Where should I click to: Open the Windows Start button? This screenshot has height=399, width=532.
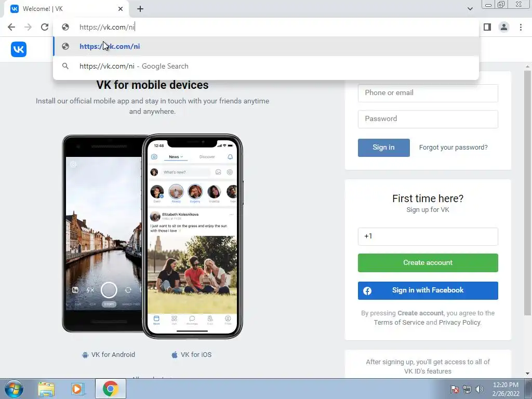(14, 389)
